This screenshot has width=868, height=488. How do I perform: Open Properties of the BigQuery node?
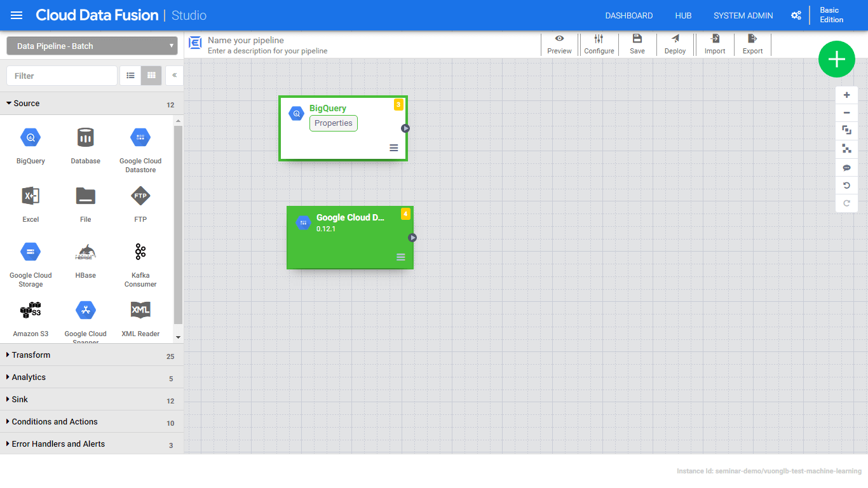click(x=334, y=123)
